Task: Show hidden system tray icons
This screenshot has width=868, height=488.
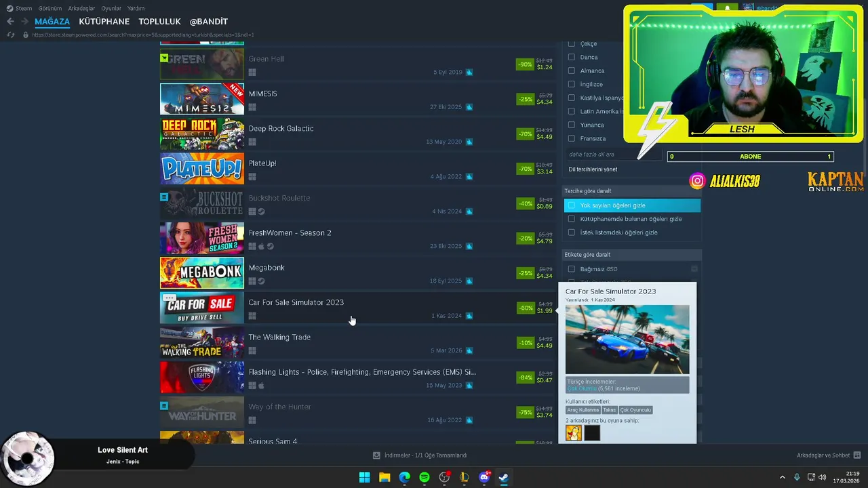Action: click(x=782, y=477)
